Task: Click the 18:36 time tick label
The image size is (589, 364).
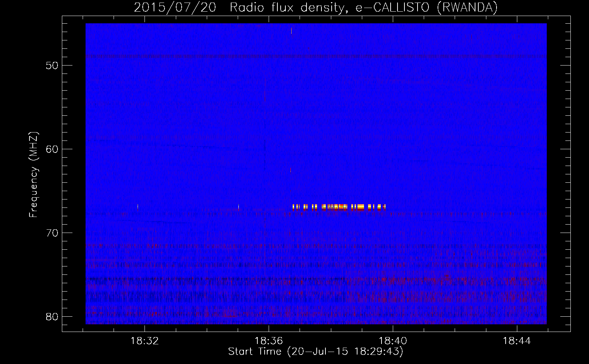Action: 269,341
